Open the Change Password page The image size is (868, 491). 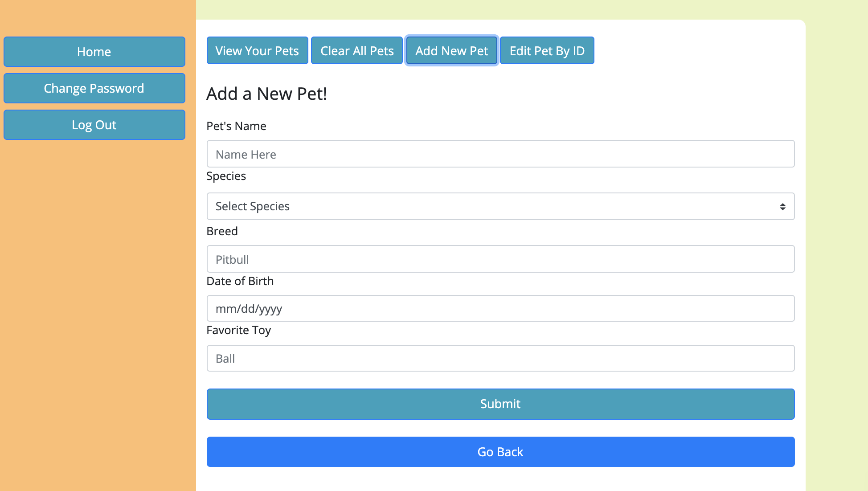[94, 88]
